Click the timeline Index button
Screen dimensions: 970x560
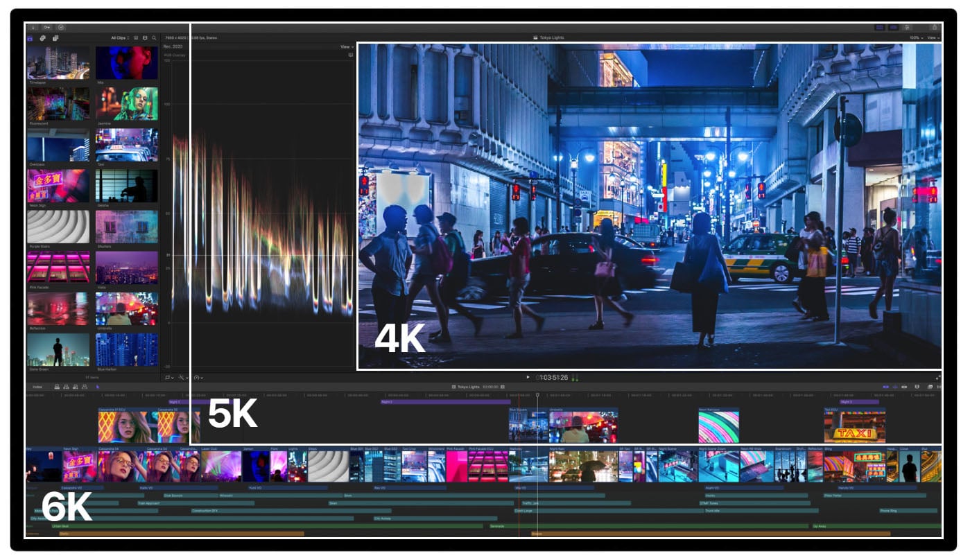point(37,387)
